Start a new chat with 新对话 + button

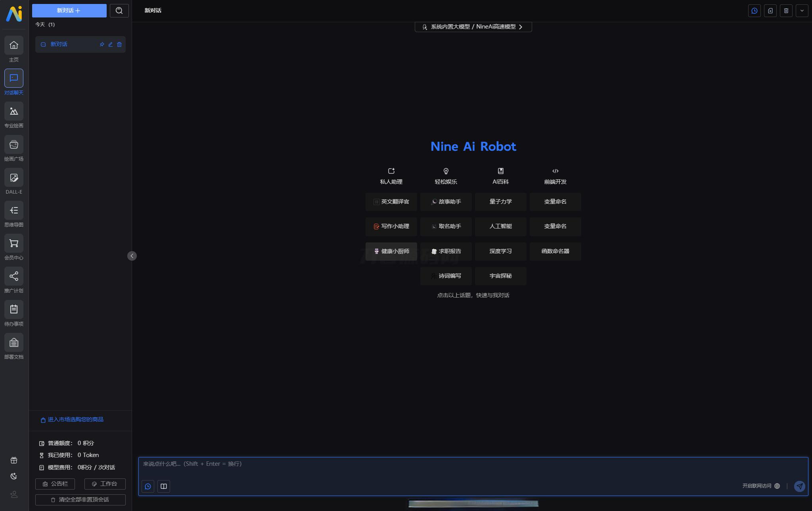[69, 11]
